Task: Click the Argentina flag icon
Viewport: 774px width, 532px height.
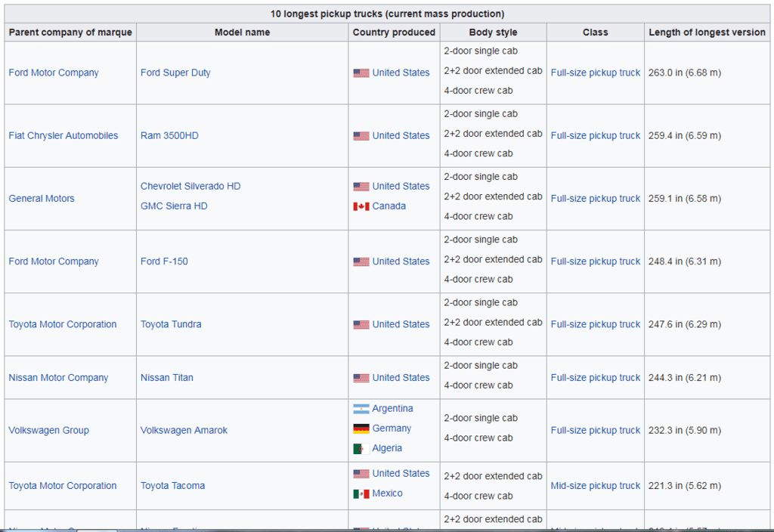Action: 361,409
